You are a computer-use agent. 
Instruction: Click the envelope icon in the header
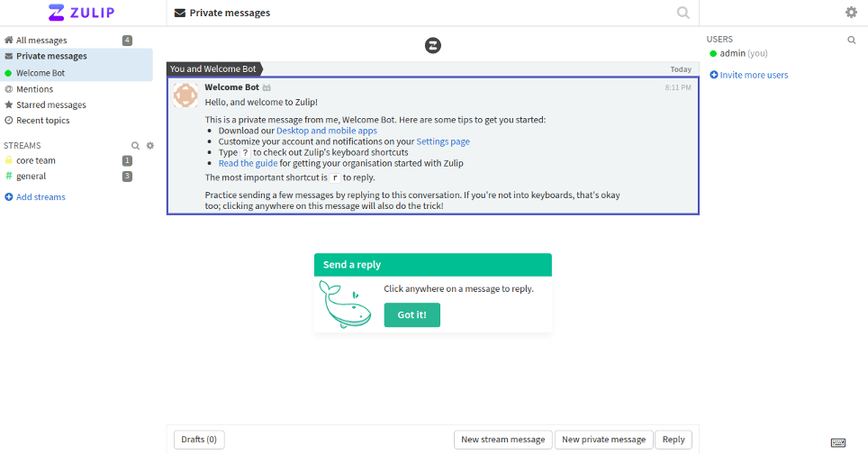(x=180, y=13)
